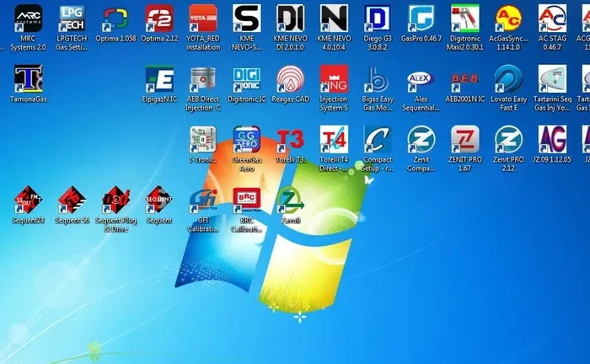This screenshot has width=590, height=364.
Task: Select the Sequent24 desktop icon
Action: pyautogui.click(x=28, y=201)
